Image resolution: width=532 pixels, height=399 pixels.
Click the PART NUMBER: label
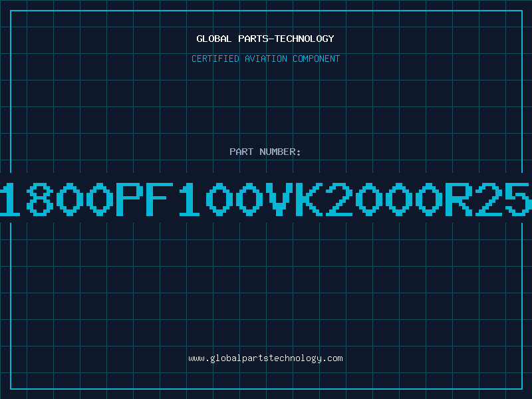(x=265, y=152)
